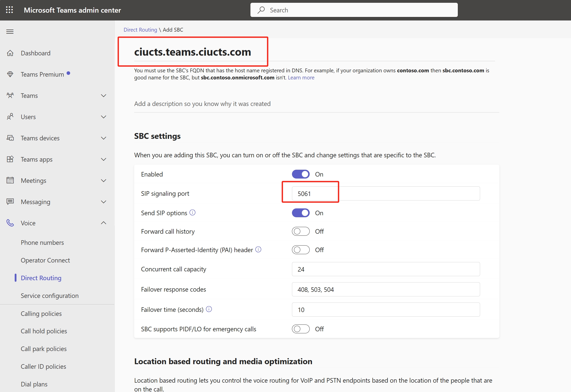Click the Teams apps icon

point(10,159)
